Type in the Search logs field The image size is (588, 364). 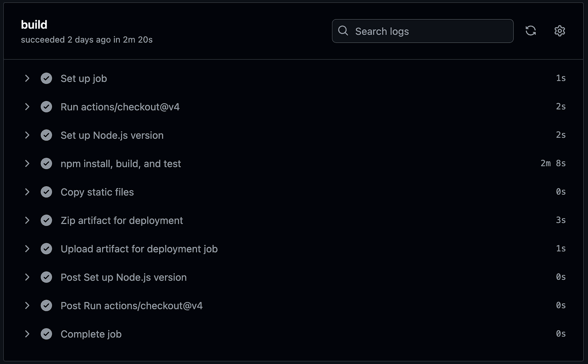430,31
